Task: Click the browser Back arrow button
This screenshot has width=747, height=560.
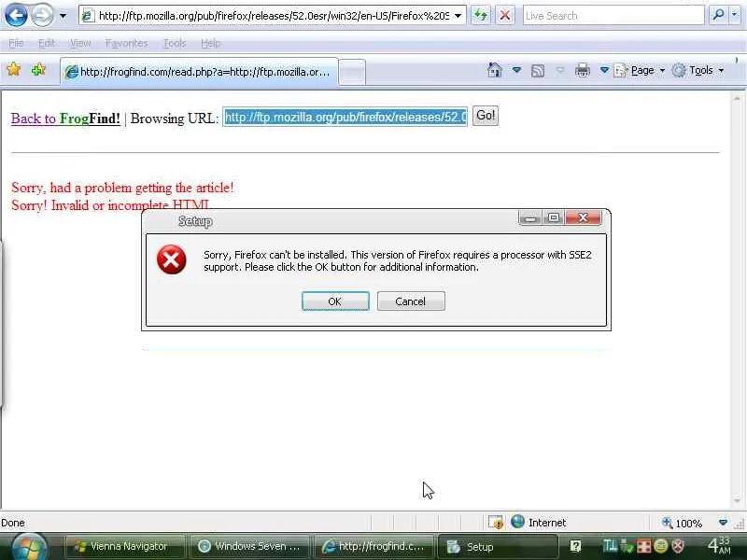Action: 16,15
